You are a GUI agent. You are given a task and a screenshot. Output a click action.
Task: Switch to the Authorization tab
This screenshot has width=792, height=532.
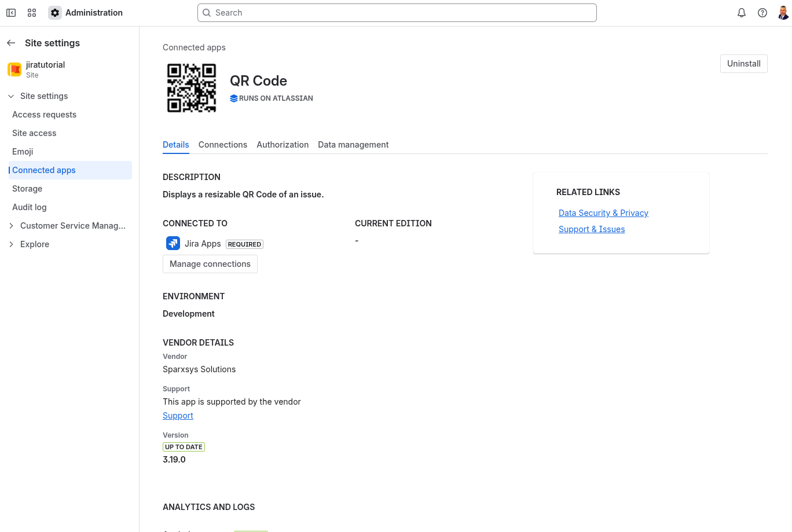pos(283,145)
